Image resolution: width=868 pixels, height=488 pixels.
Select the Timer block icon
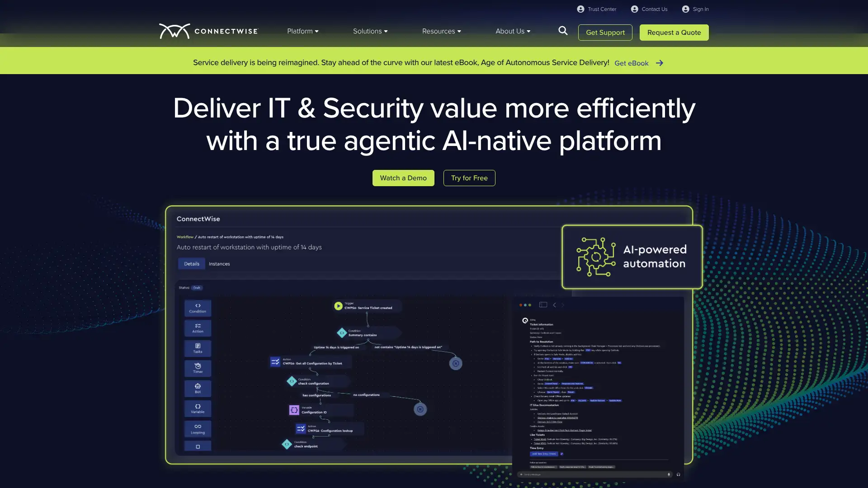198,368
